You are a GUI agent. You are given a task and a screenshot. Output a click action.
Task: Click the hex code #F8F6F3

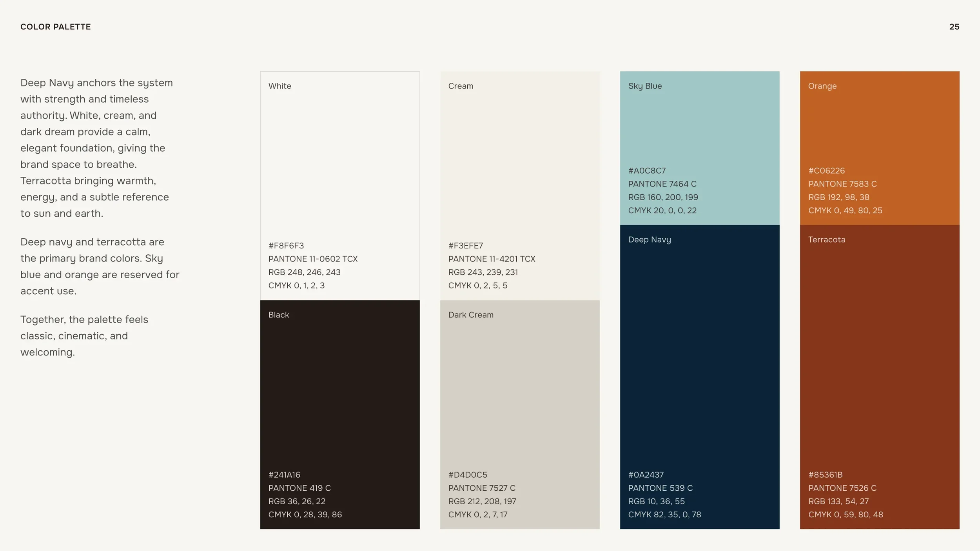click(286, 246)
